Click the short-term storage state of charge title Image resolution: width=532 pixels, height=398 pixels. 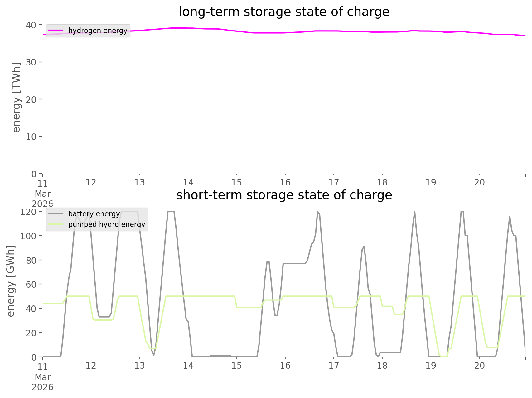click(x=284, y=195)
